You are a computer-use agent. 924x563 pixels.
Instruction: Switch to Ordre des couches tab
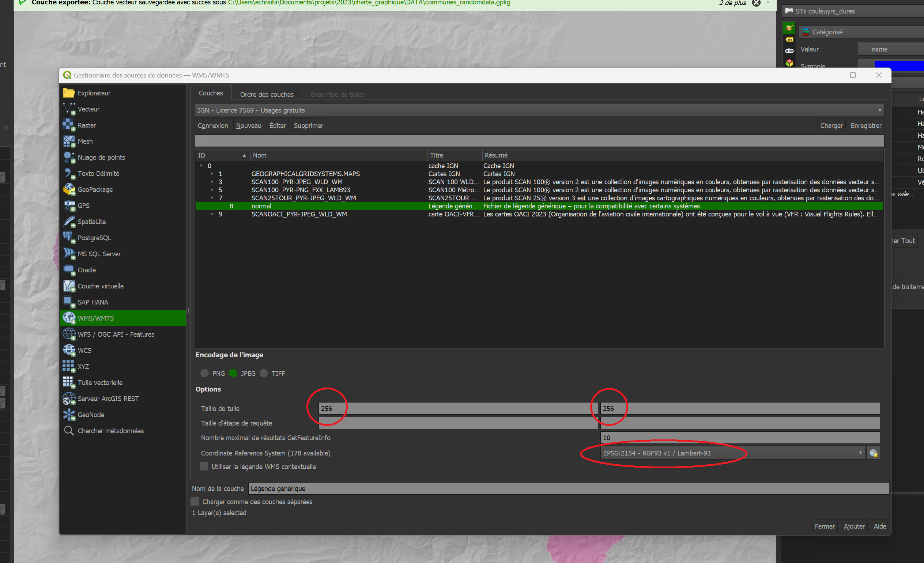[267, 94]
